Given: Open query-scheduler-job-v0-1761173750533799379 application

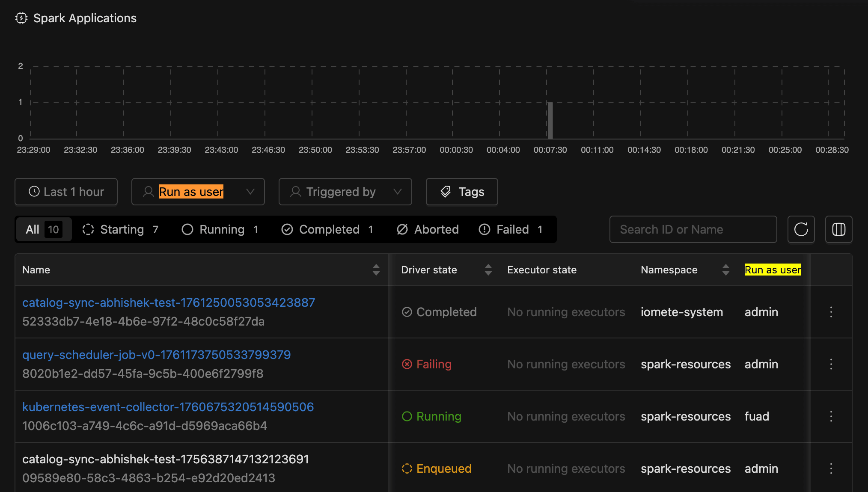Looking at the screenshot, I should click(x=157, y=355).
